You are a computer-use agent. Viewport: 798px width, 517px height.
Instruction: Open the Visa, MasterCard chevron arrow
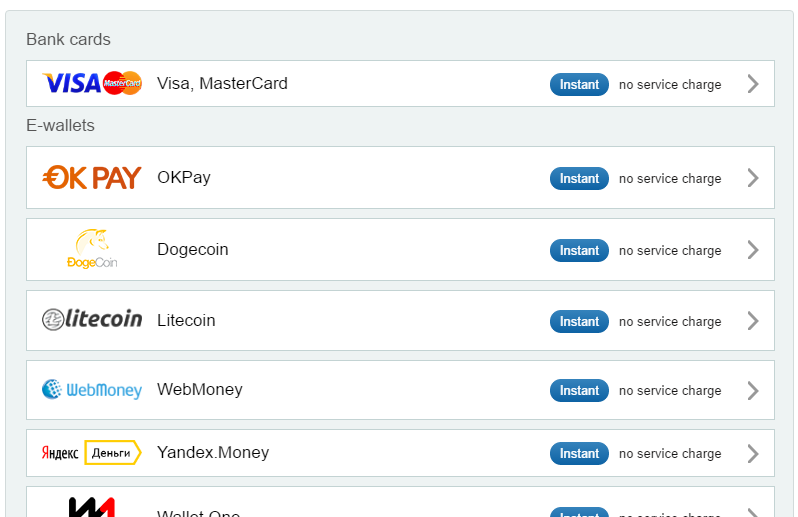coord(753,84)
